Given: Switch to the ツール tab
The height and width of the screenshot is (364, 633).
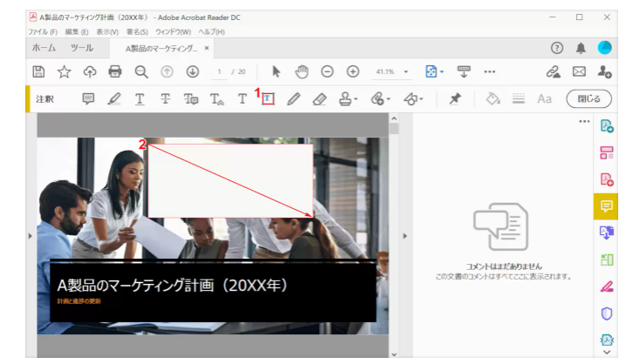Looking at the screenshot, I should 82,48.
